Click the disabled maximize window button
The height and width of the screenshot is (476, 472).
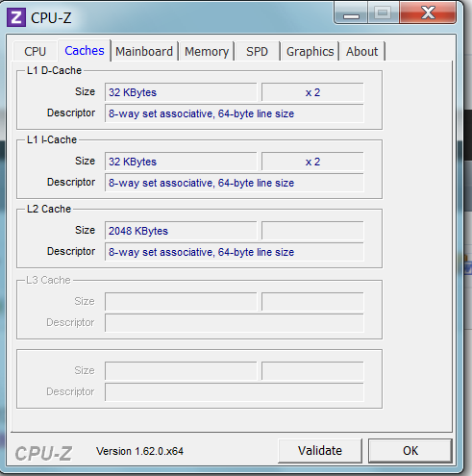point(384,13)
